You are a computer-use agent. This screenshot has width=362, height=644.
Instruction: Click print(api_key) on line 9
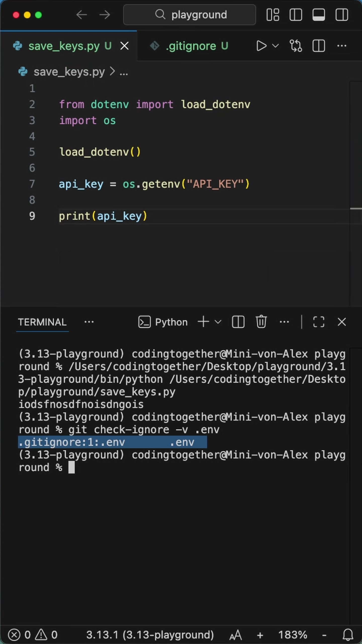pyautogui.click(x=103, y=216)
